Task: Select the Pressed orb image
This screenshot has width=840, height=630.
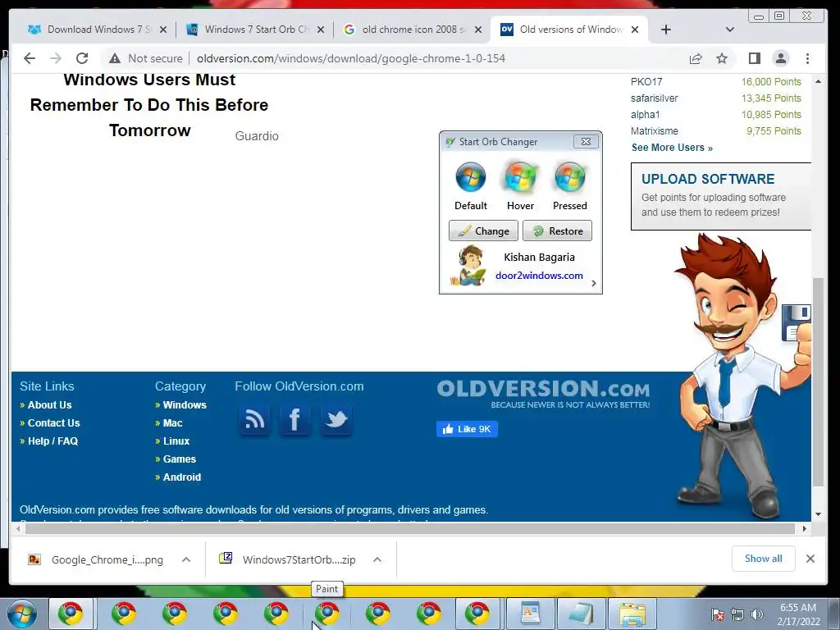Action: (569, 177)
